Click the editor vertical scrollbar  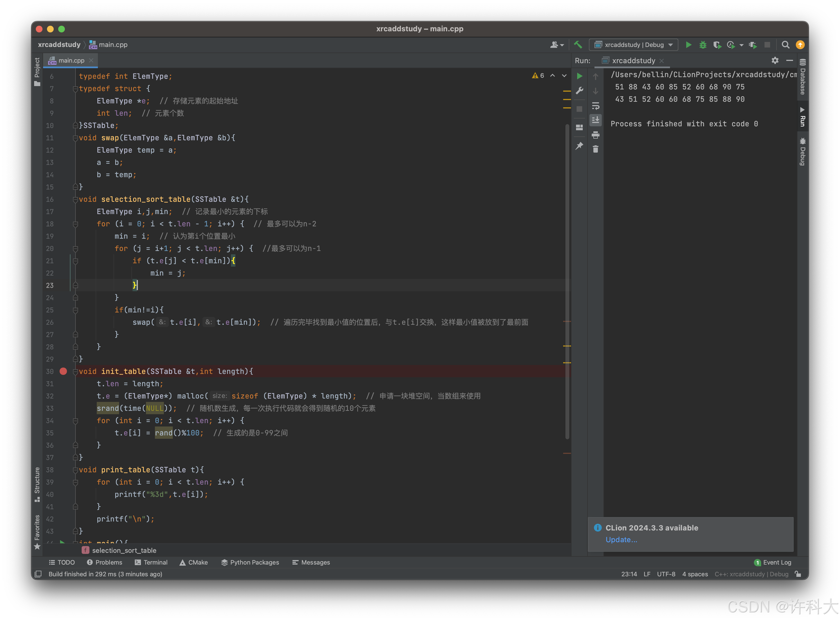click(567, 282)
